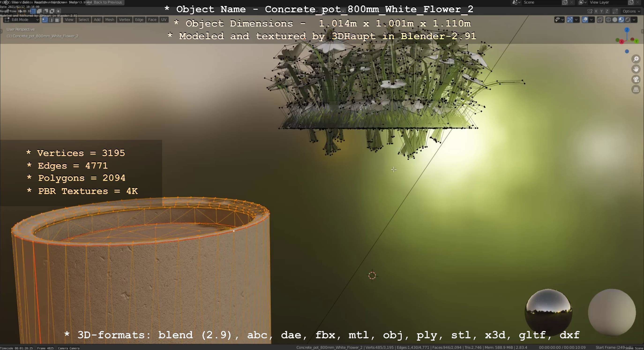
Task: Choose the intersect selection mode icon
Action: [58, 11]
